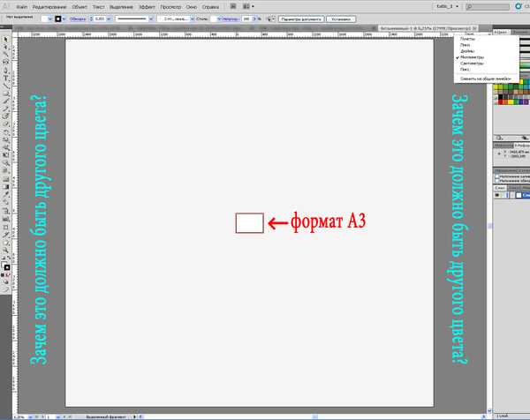
Task: Open the zoom level dropdown in the status bar
Action: (x=30, y=417)
